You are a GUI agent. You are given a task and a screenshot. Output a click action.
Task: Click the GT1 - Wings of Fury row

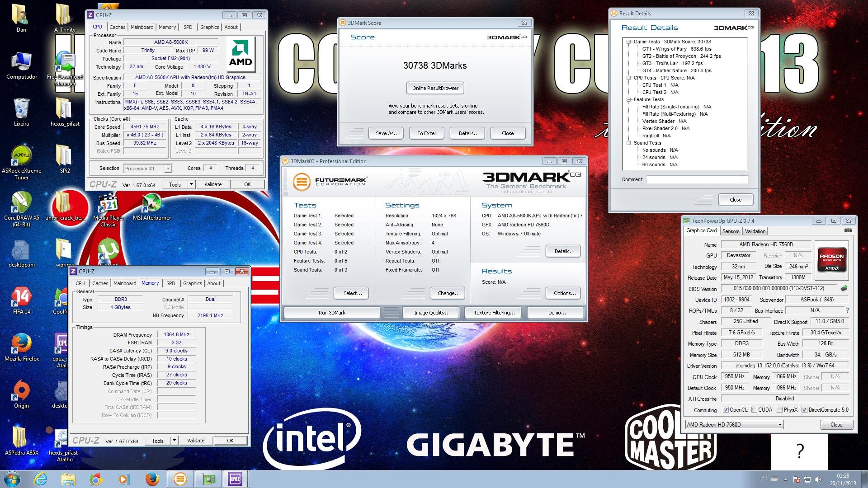coord(677,49)
